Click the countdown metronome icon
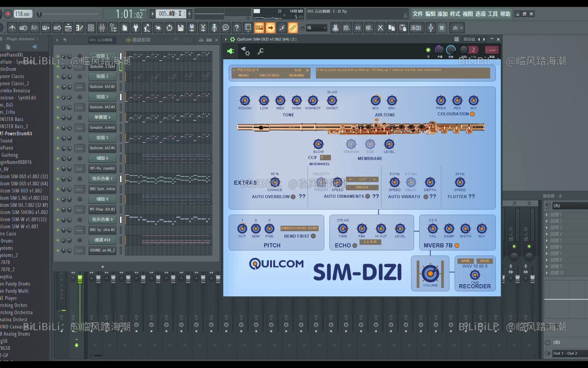Image resolution: width=588 pixels, height=368 pixels. click(x=12, y=28)
